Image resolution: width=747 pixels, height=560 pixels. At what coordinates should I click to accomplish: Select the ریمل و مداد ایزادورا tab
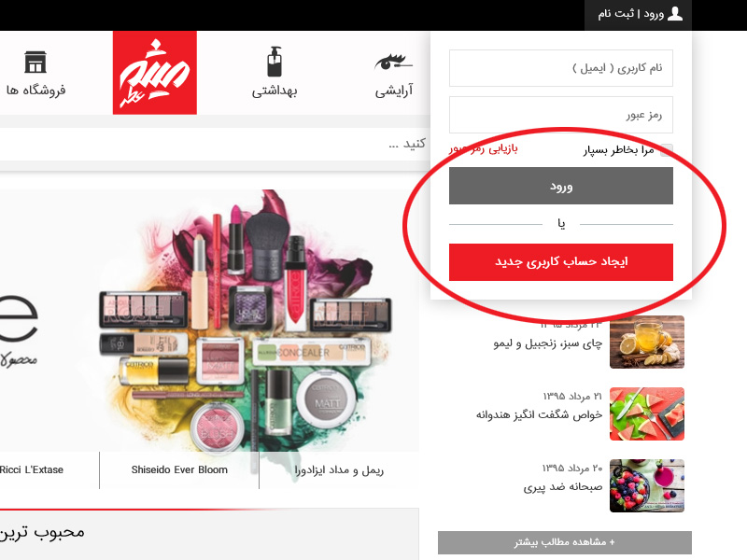pyautogui.click(x=339, y=470)
